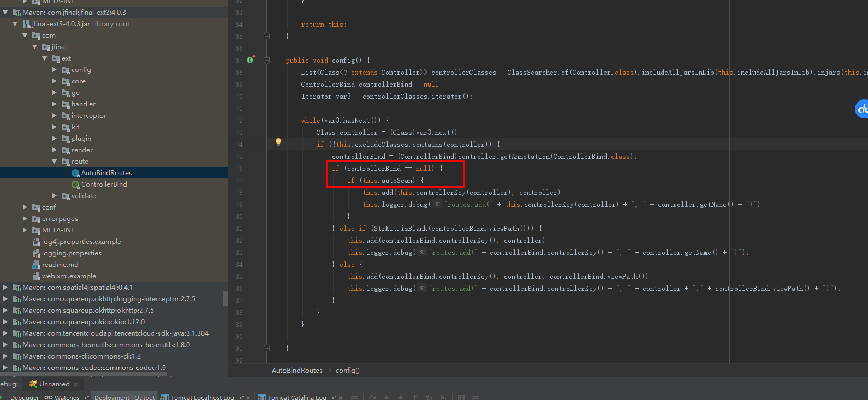Collapse the ext package
Screen dimensions: 868x400
pyautogui.click(x=45, y=58)
